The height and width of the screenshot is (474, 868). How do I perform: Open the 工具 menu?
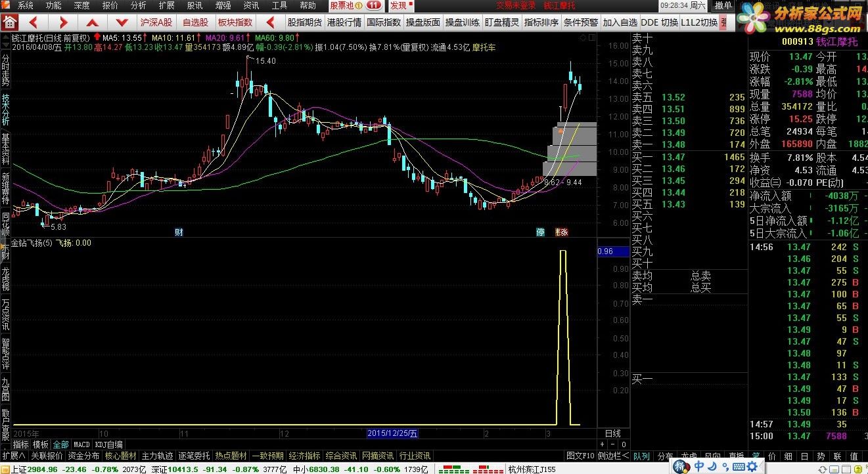[x=279, y=5]
